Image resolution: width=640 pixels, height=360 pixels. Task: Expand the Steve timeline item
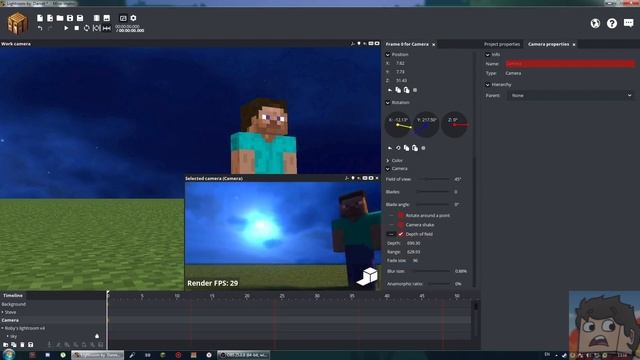point(2,312)
